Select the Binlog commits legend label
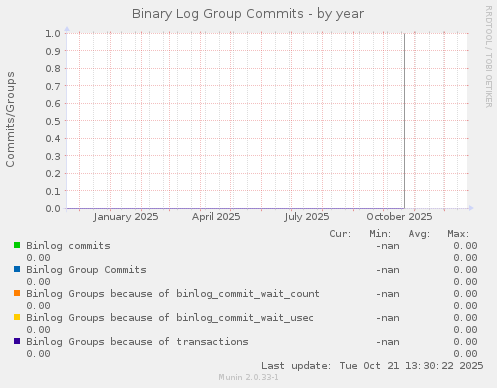The image size is (497, 388). click(x=68, y=246)
